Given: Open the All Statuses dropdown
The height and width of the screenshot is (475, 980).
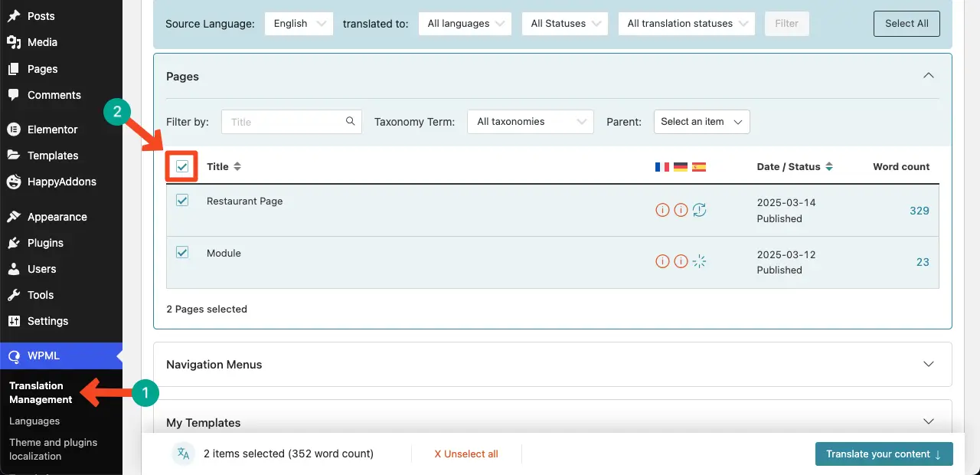Looking at the screenshot, I should (x=565, y=24).
